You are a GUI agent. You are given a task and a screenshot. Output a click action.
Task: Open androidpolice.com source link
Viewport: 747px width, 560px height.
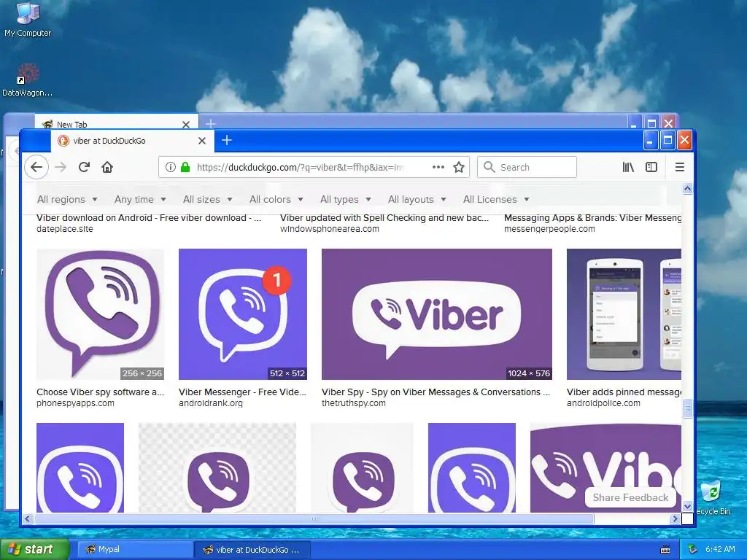click(603, 403)
